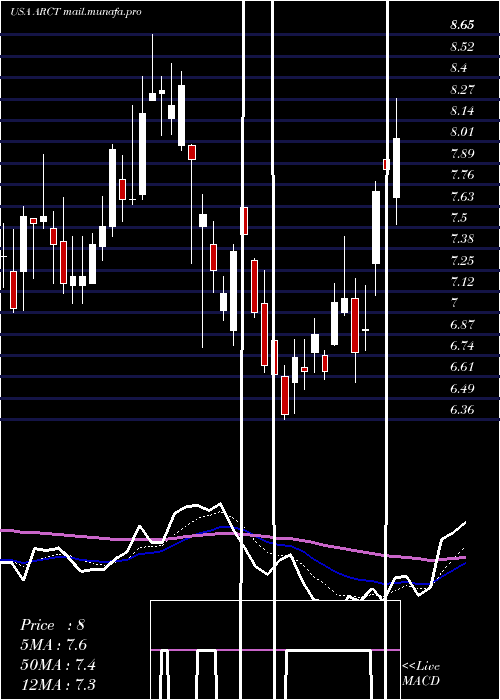Click the lowest red candle near 6.36
Image resolution: width=500 pixels, height=700 pixels.
point(285,396)
